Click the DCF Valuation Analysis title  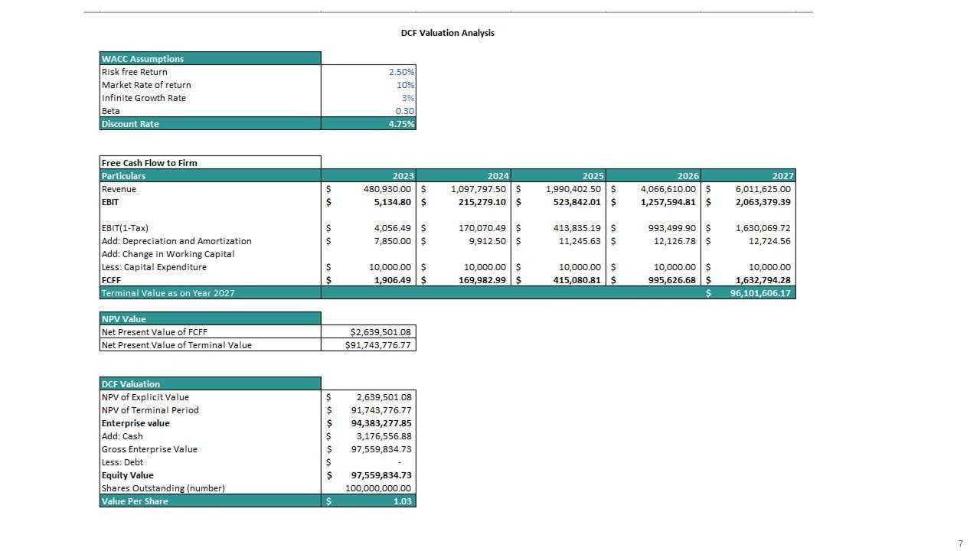[x=447, y=33]
